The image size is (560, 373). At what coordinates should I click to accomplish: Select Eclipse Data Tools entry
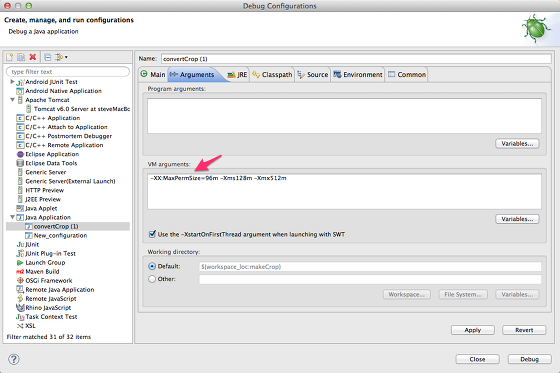(51, 163)
